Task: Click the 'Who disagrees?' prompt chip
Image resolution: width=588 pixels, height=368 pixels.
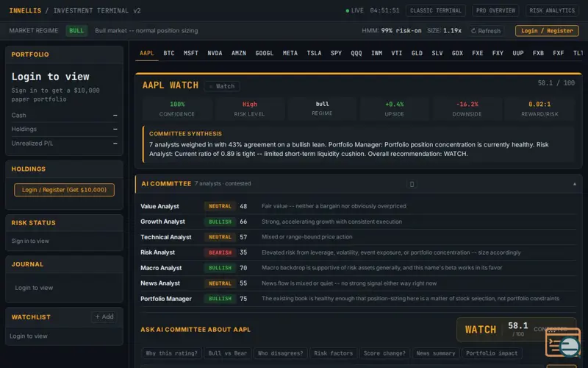Action: (281, 353)
